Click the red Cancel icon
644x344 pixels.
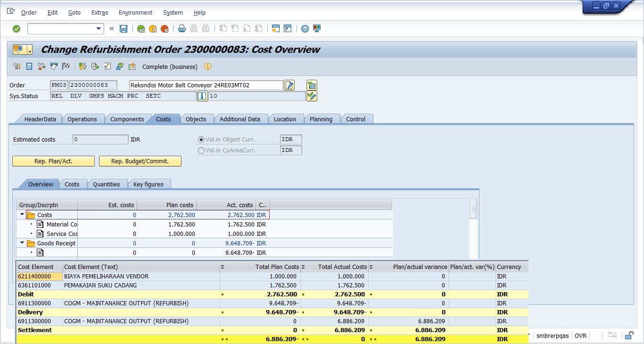coord(165,29)
